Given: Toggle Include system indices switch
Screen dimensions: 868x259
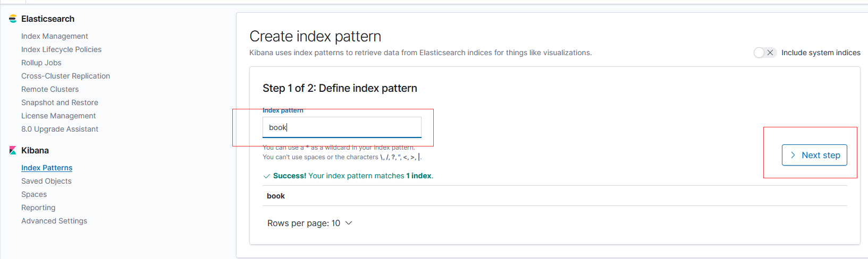Looking at the screenshot, I should (x=764, y=53).
